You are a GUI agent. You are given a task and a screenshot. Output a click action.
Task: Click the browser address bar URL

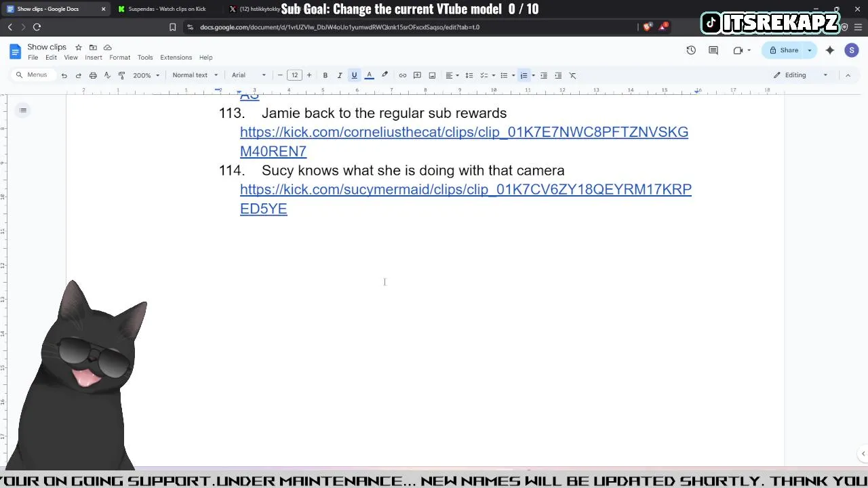[340, 27]
